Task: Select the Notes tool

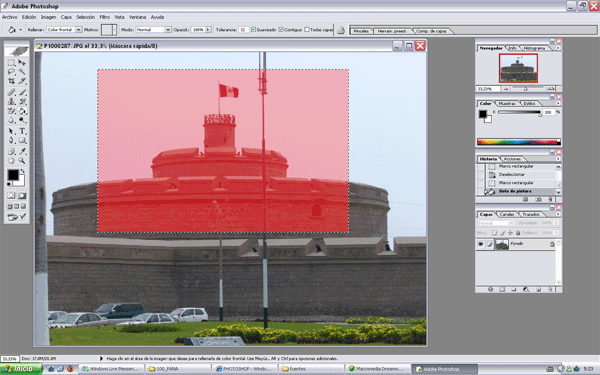Action: (11, 152)
